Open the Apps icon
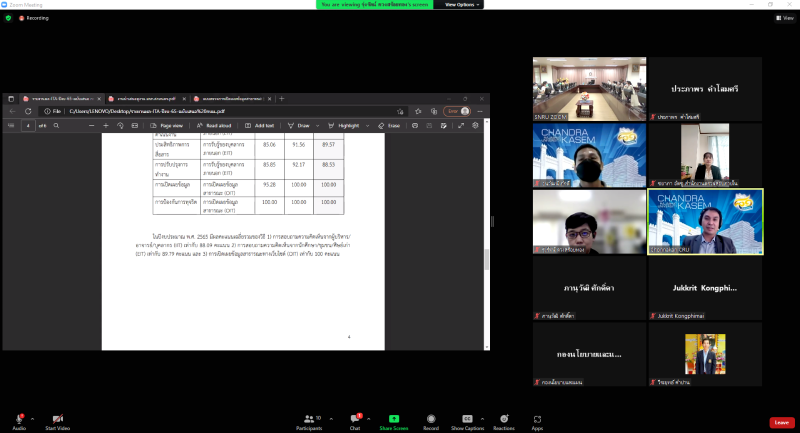This screenshot has width=800, height=433. point(537,418)
